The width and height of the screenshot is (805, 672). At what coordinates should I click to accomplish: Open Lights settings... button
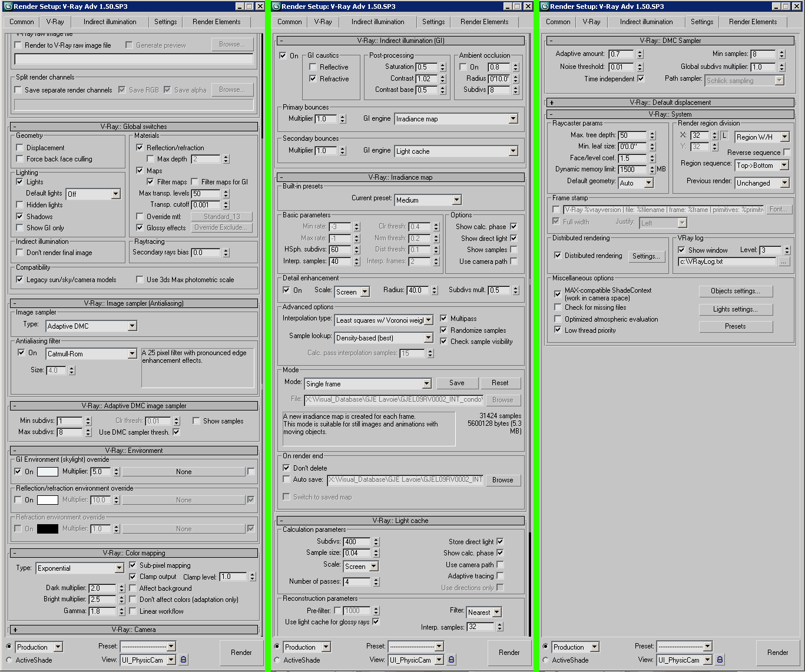pyautogui.click(x=736, y=309)
